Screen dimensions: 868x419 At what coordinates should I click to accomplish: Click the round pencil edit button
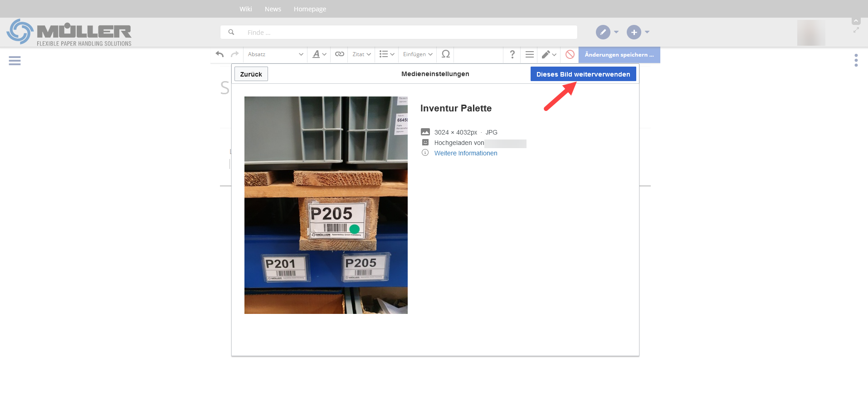click(x=603, y=32)
